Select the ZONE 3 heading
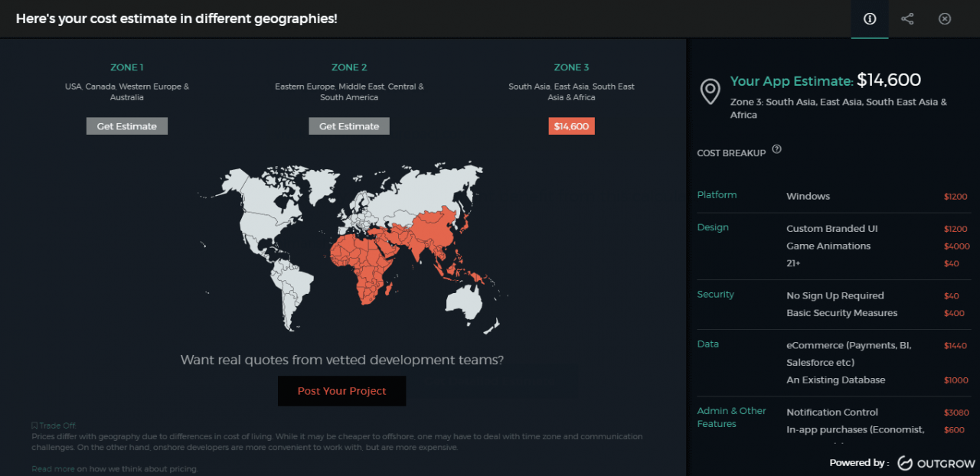This screenshot has height=476, width=980. coord(571,67)
